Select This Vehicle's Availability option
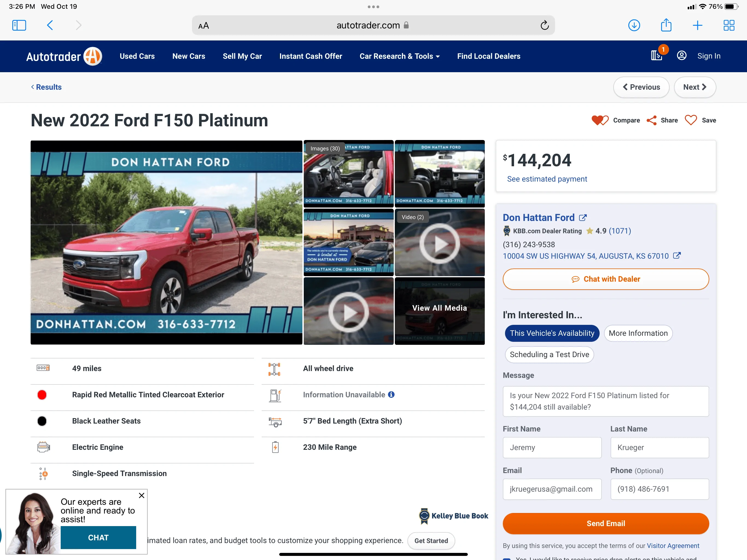747x560 pixels. 552,333
